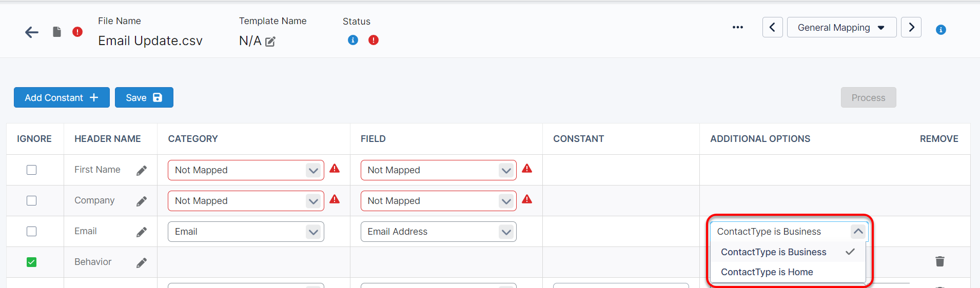Delete the Behavior row with trash icon
The width and height of the screenshot is (980, 288).
(x=939, y=261)
